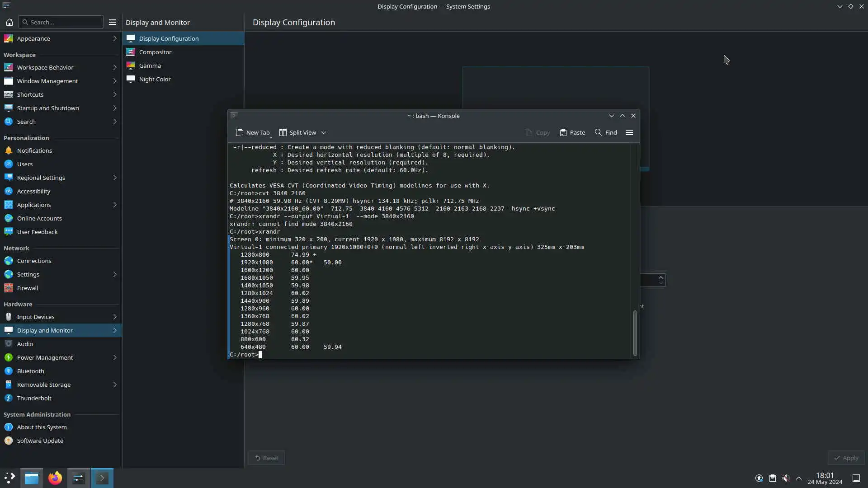Click the Find magnifier in Konsole
Image resolution: width=868 pixels, height=488 pixels.
pos(599,132)
